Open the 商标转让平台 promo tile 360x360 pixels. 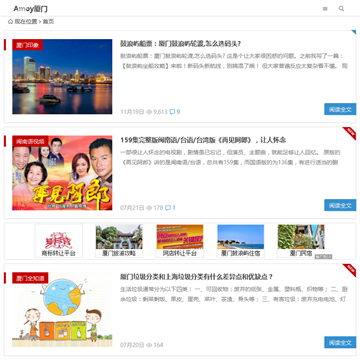(x=59, y=241)
